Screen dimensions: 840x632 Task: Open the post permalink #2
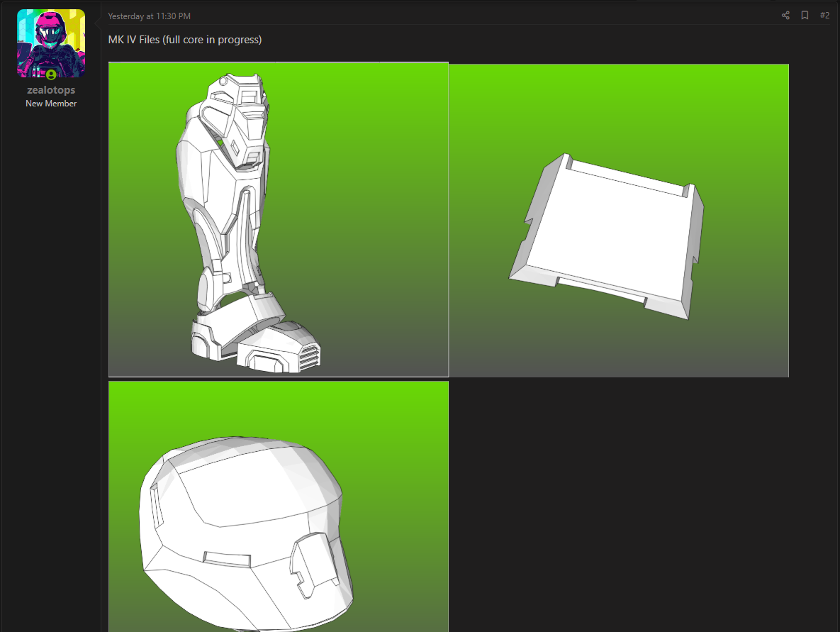(x=824, y=16)
